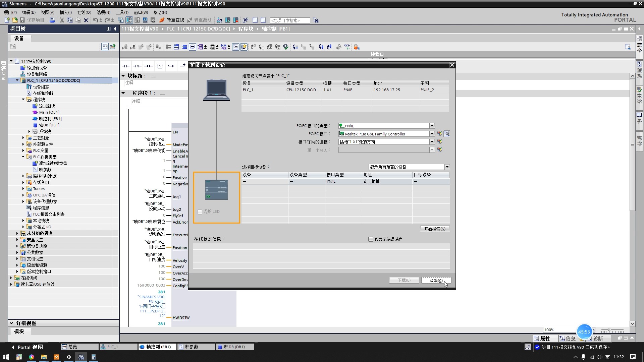Click the Go online (转至在线) icon

click(x=162, y=20)
